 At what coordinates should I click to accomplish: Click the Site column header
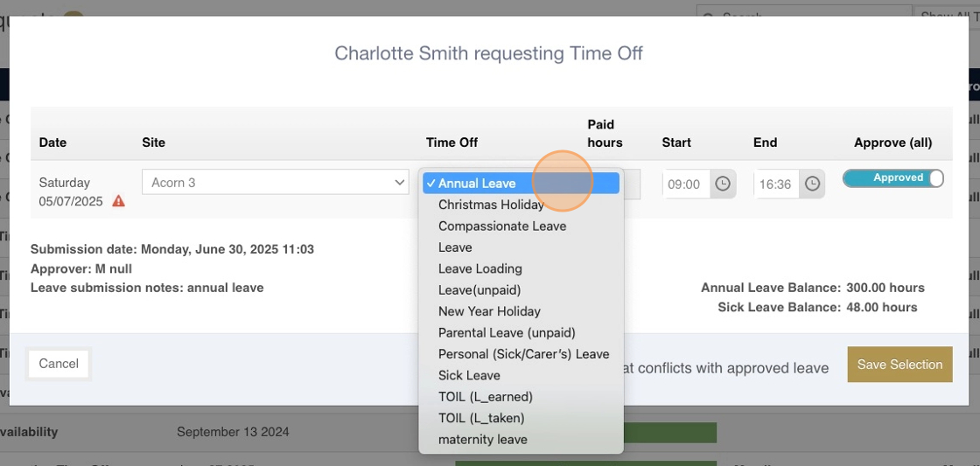tap(154, 143)
